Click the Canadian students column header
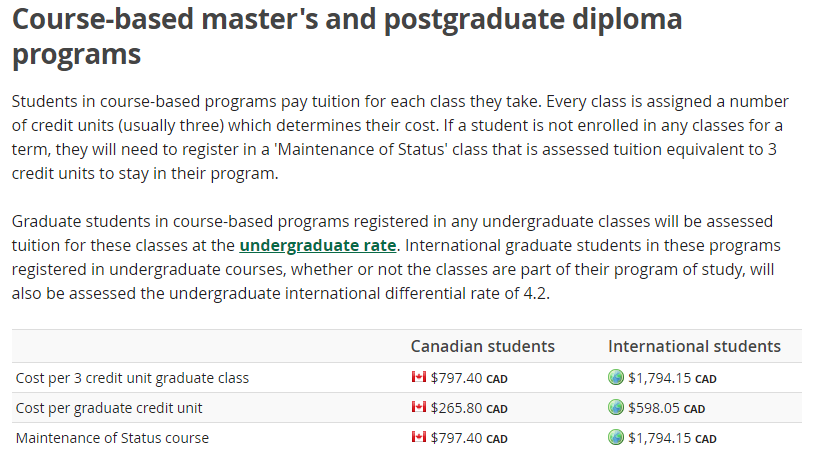 pyautogui.click(x=482, y=346)
